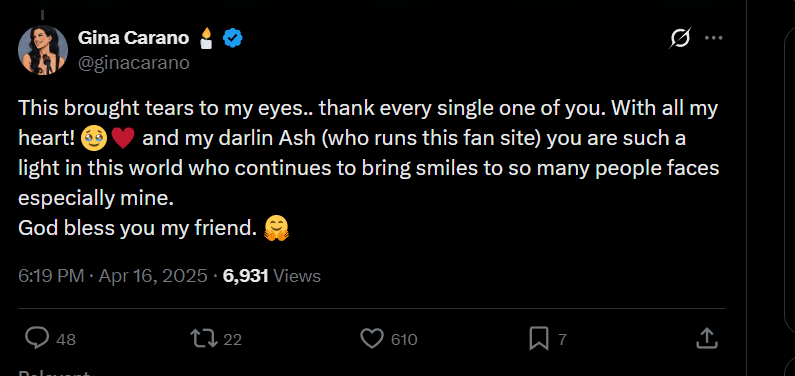This screenshot has width=795, height=376.
Task: Open the @ginacarano handle link
Action: pyautogui.click(x=133, y=63)
